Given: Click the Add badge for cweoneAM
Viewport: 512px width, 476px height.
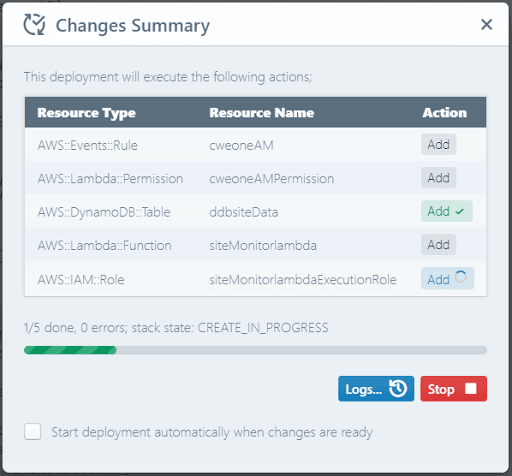Looking at the screenshot, I should click(438, 144).
